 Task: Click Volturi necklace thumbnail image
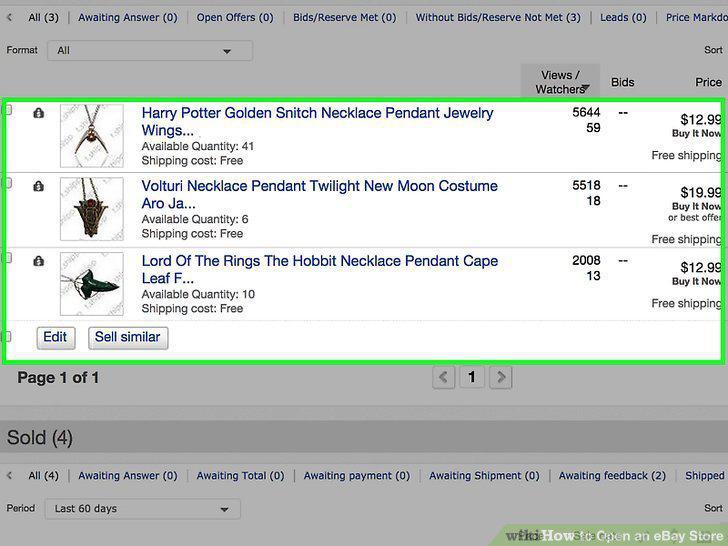coord(92,209)
